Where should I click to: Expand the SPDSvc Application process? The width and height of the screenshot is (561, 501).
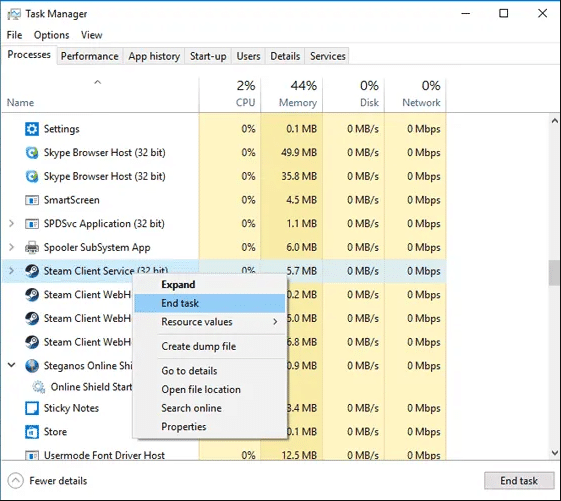coord(11,224)
